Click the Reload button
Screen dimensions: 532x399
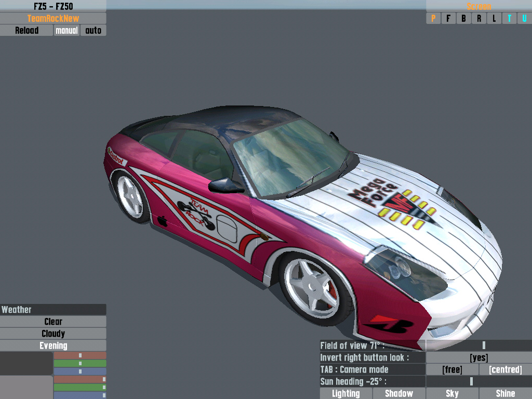pyautogui.click(x=26, y=30)
